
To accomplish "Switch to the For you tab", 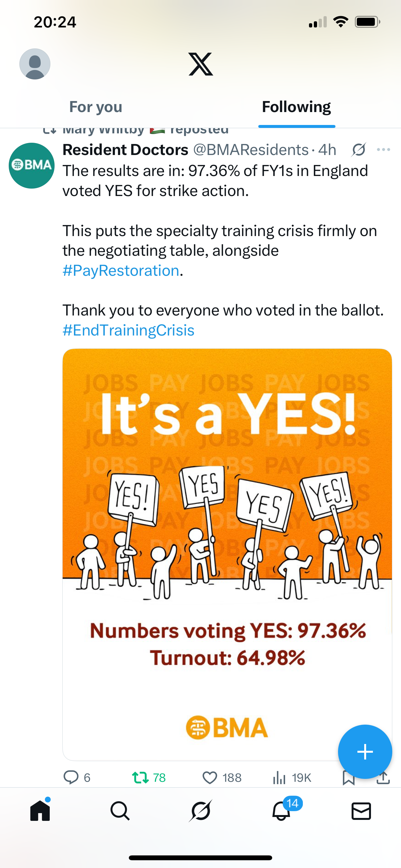I will [x=96, y=107].
